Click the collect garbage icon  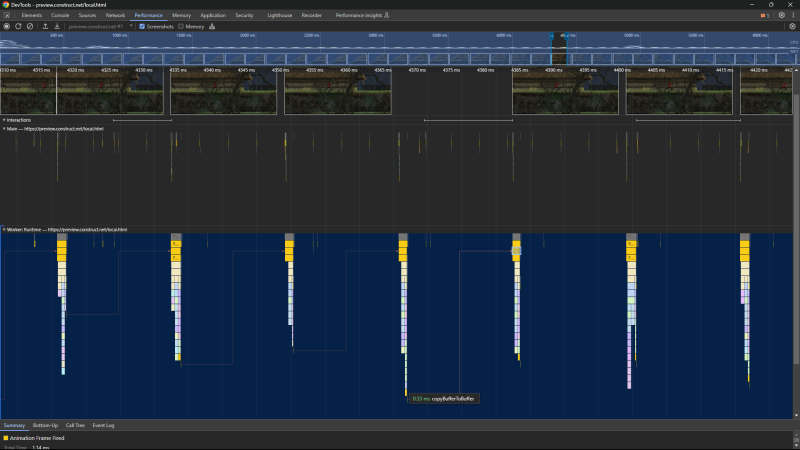tap(212, 26)
